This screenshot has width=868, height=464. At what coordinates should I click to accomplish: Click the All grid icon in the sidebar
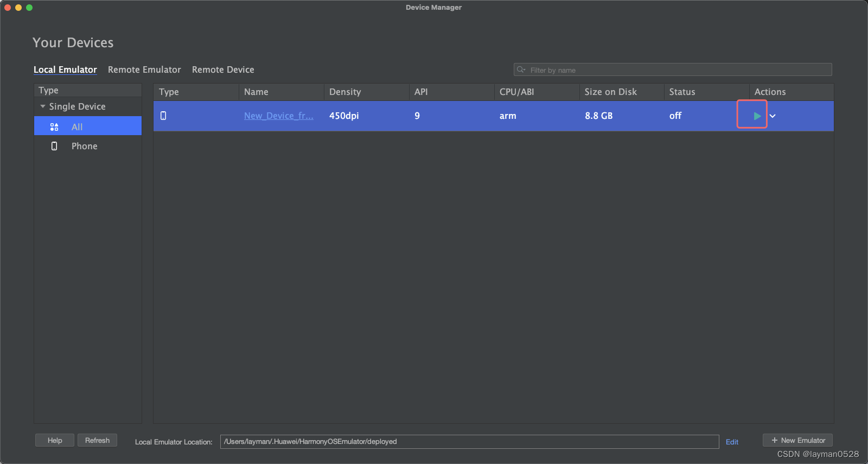(54, 127)
